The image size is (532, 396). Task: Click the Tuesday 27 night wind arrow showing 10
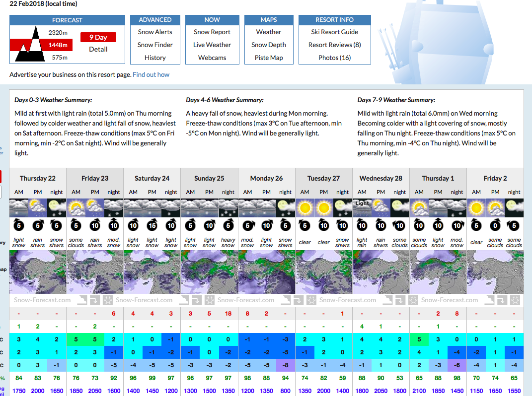[x=343, y=225]
